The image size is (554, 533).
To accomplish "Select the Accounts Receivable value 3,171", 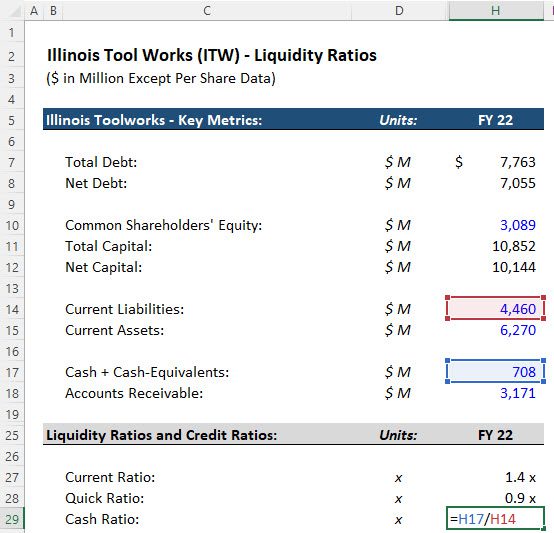I will (518, 393).
